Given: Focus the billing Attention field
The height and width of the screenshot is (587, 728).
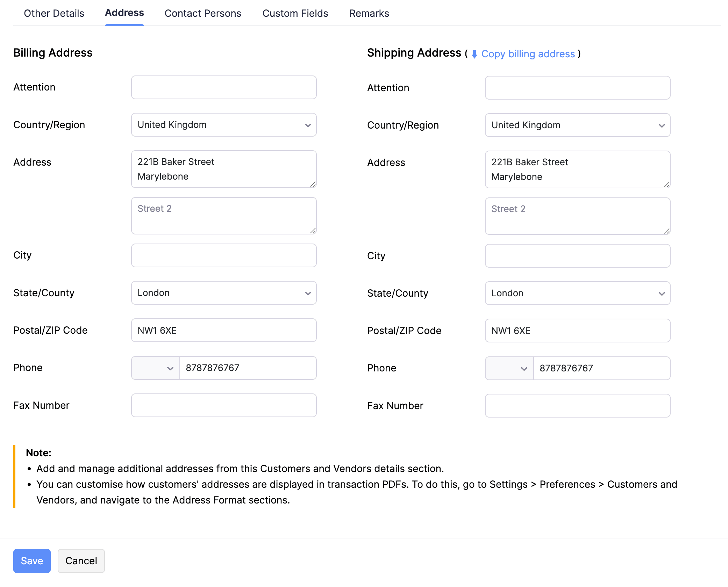Looking at the screenshot, I should pyautogui.click(x=224, y=87).
